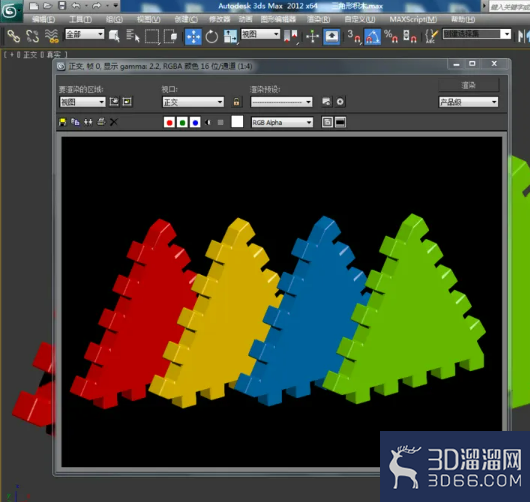Open the 组(G) menu
Viewport: 530px width, 502px height.
[114, 20]
